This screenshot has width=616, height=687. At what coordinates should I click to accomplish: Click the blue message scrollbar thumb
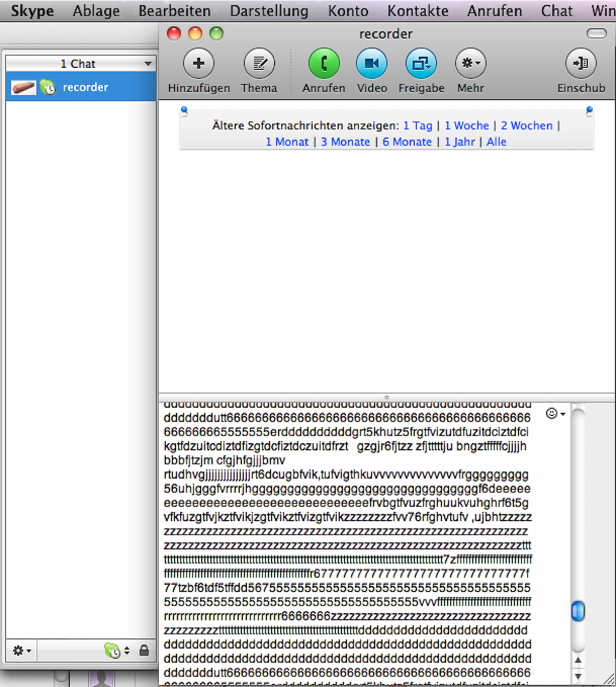[x=578, y=611]
